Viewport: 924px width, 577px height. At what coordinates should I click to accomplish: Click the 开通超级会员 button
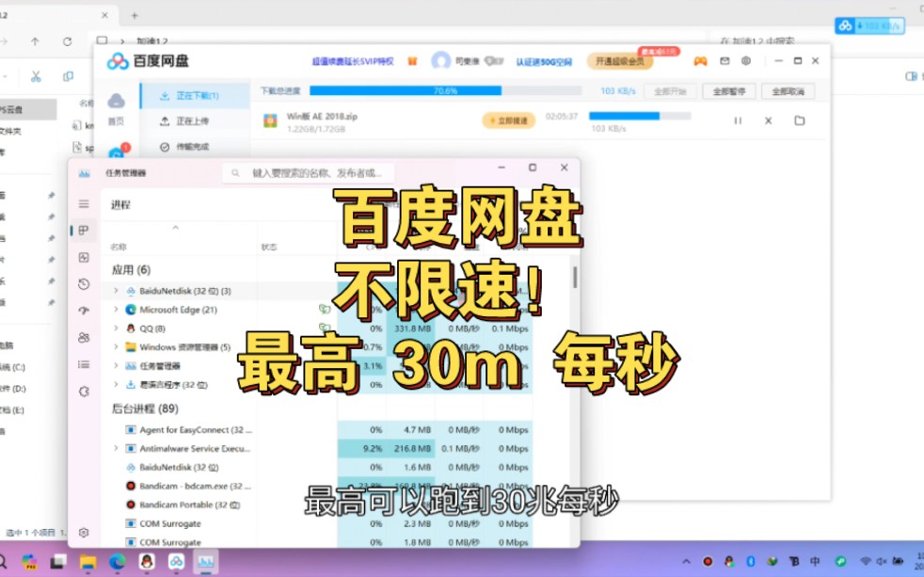[x=620, y=60]
